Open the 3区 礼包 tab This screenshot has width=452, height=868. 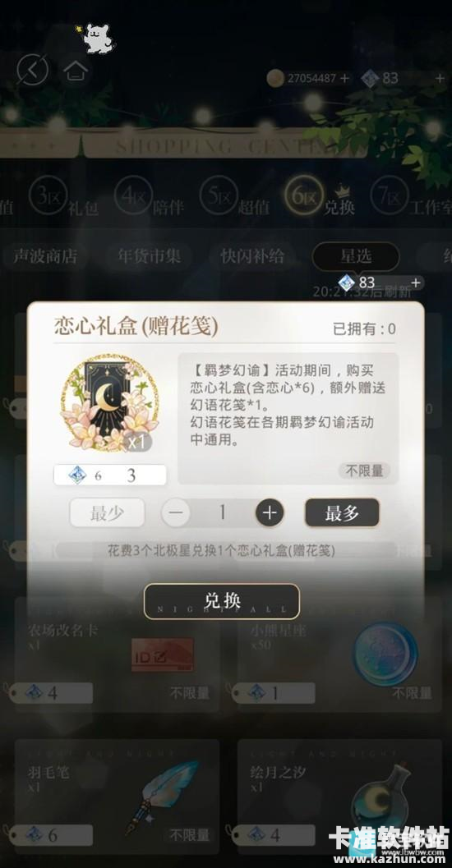(64, 198)
